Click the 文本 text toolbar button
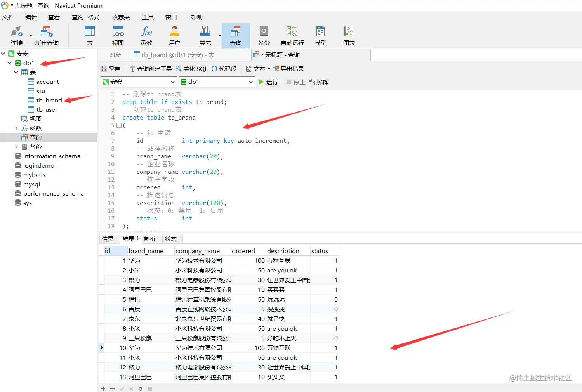Image resolution: width=582 pixels, height=392 pixels. tap(256, 69)
